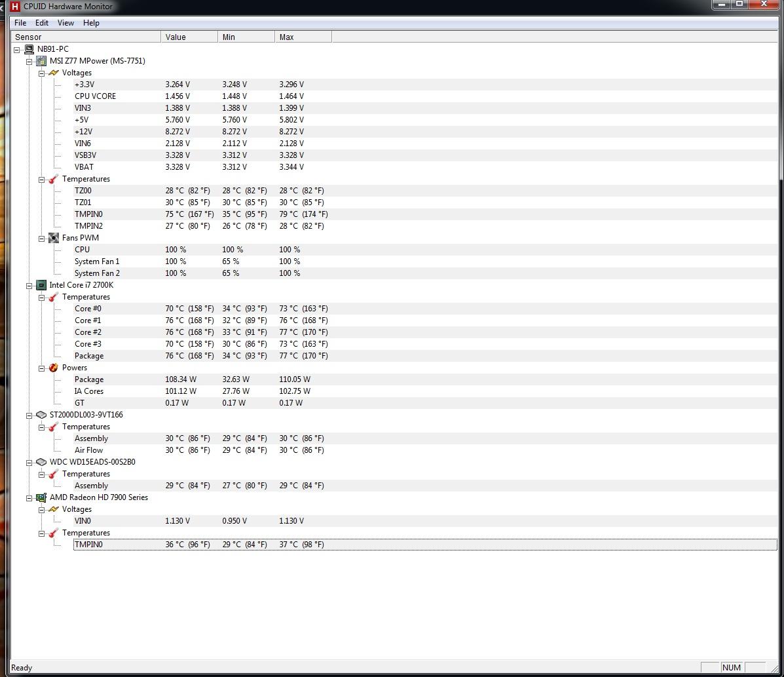Collapse the MSI Z77 MPower node
Image resolution: width=784 pixels, height=677 pixels.
coord(29,62)
